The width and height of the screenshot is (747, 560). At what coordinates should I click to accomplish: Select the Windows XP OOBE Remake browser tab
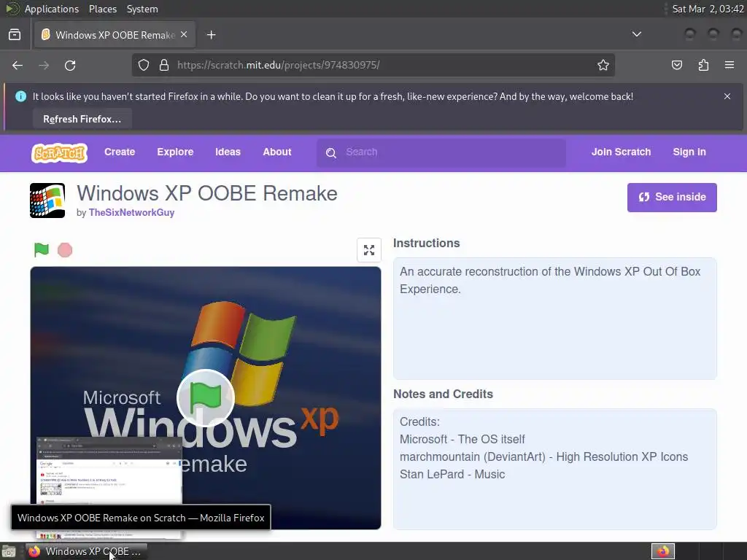click(115, 35)
